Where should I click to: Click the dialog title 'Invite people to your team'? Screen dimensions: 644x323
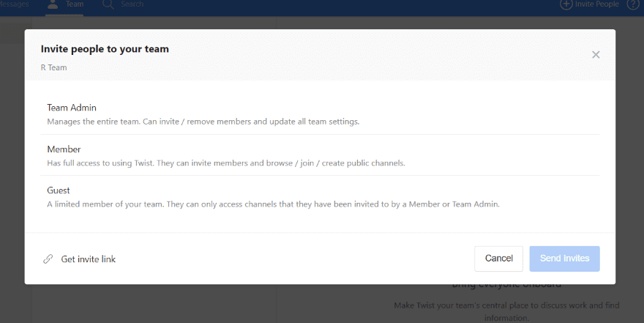(x=105, y=49)
